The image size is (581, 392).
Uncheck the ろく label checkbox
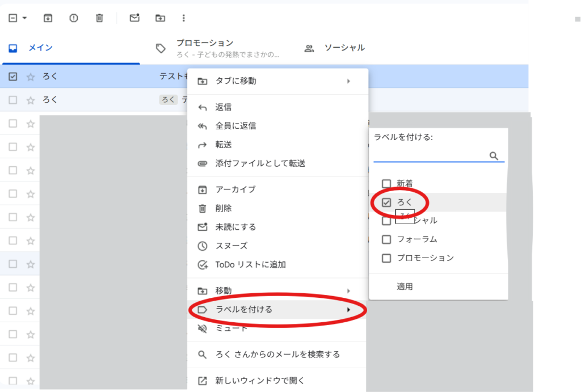[386, 201]
